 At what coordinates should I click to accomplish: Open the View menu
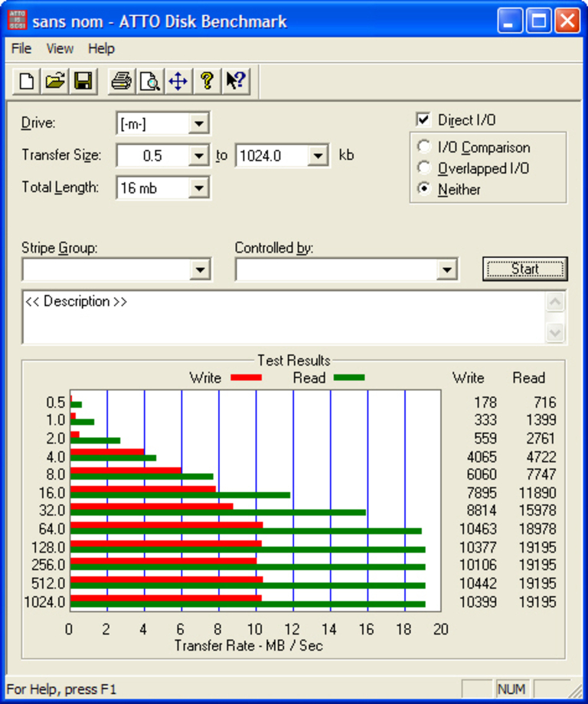tap(60, 48)
